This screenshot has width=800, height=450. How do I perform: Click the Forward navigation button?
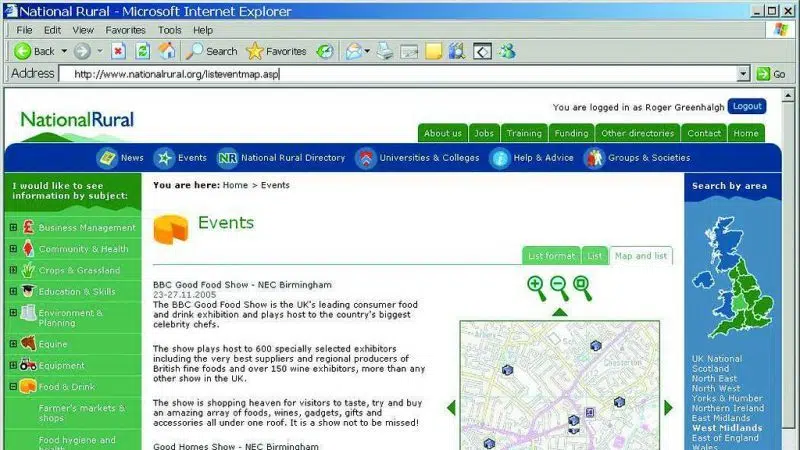(x=82, y=51)
